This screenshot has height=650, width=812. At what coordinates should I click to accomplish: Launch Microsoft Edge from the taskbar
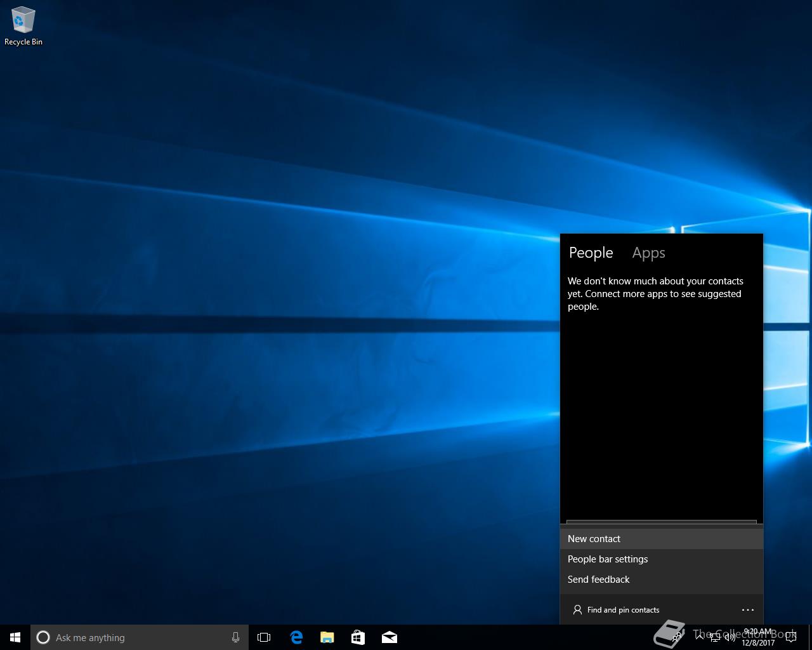pyautogui.click(x=296, y=637)
